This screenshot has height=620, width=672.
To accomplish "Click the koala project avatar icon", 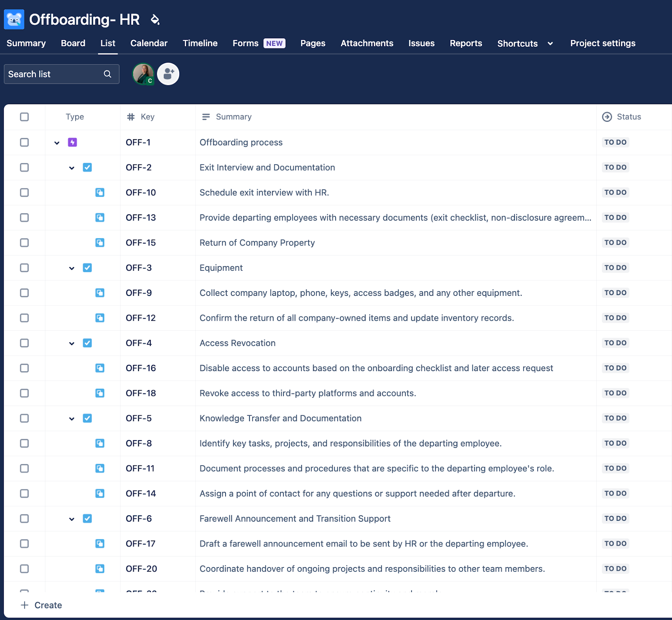I will [14, 19].
